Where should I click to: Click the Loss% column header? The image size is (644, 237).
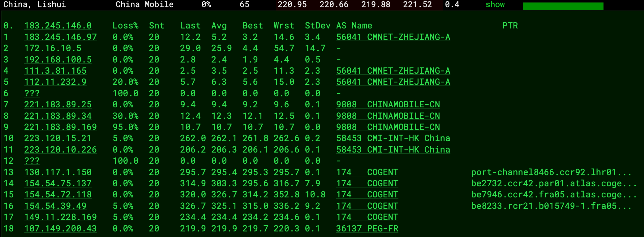click(126, 26)
